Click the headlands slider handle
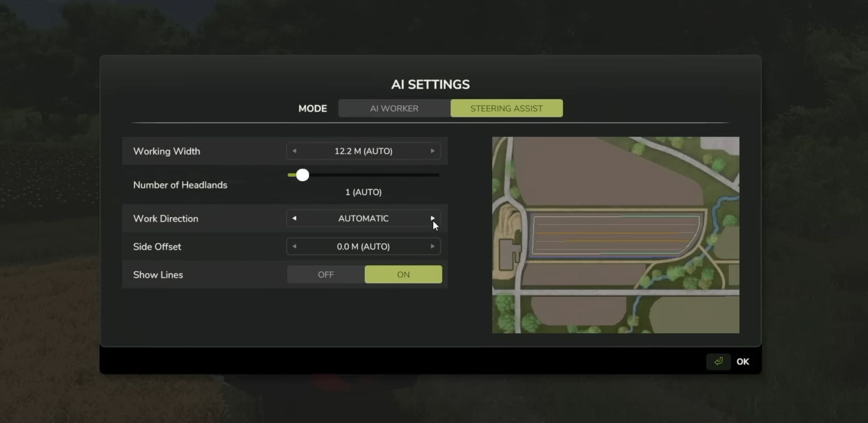Image resolution: width=868 pixels, height=423 pixels. tap(302, 175)
